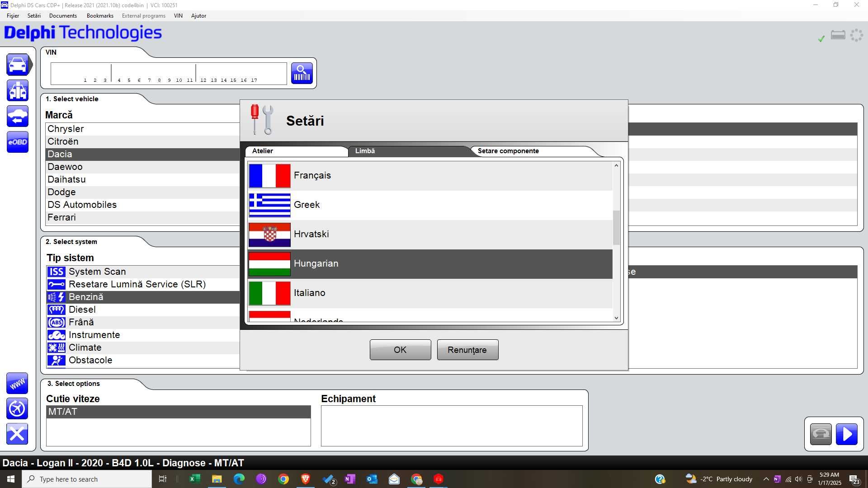Open the Fișier menu
This screenshot has height=488, width=868.
point(13,16)
